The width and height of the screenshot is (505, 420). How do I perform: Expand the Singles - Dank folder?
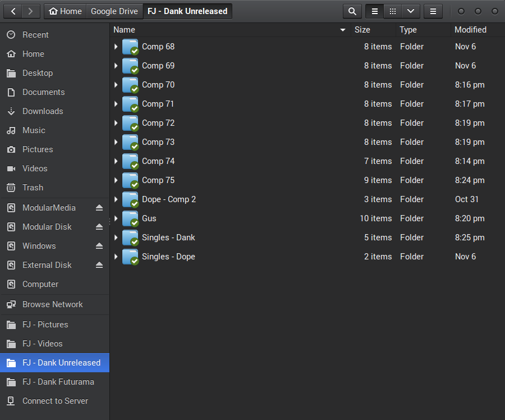(116, 238)
